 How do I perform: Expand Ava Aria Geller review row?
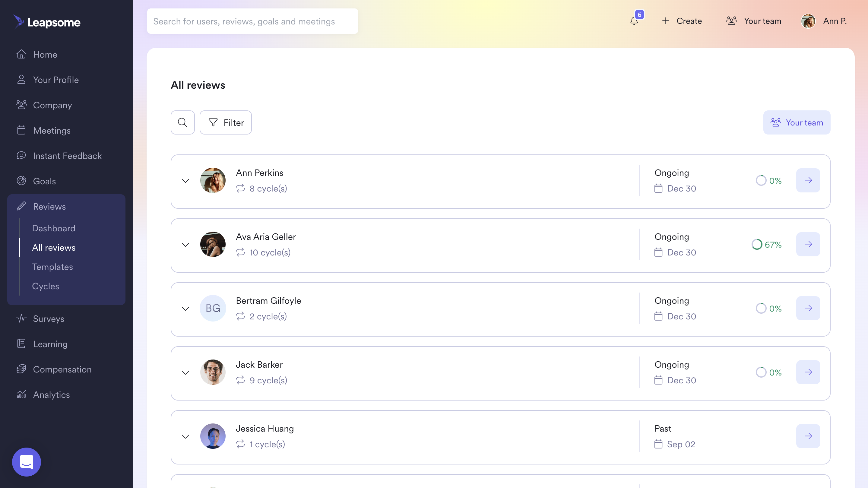click(x=185, y=245)
